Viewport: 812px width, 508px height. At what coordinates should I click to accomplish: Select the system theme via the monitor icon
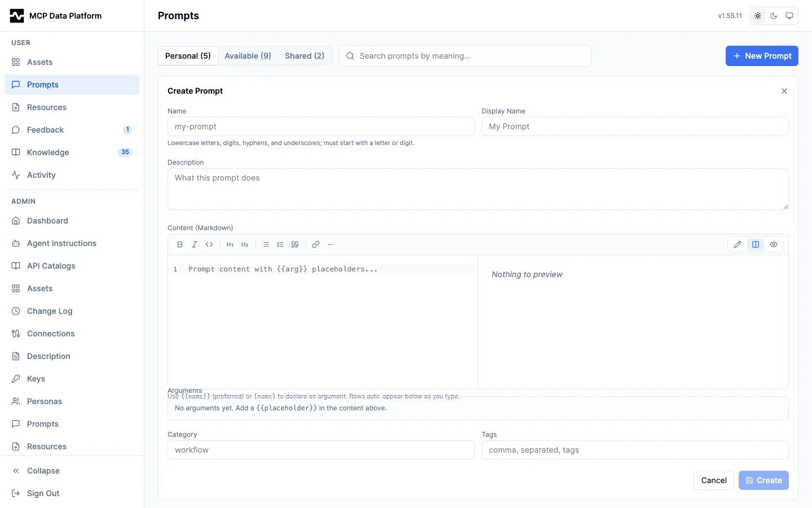789,16
